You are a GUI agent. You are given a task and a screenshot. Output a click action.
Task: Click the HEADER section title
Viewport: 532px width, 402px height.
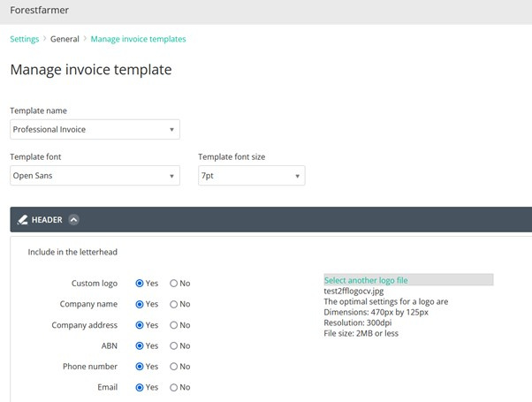(x=47, y=220)
